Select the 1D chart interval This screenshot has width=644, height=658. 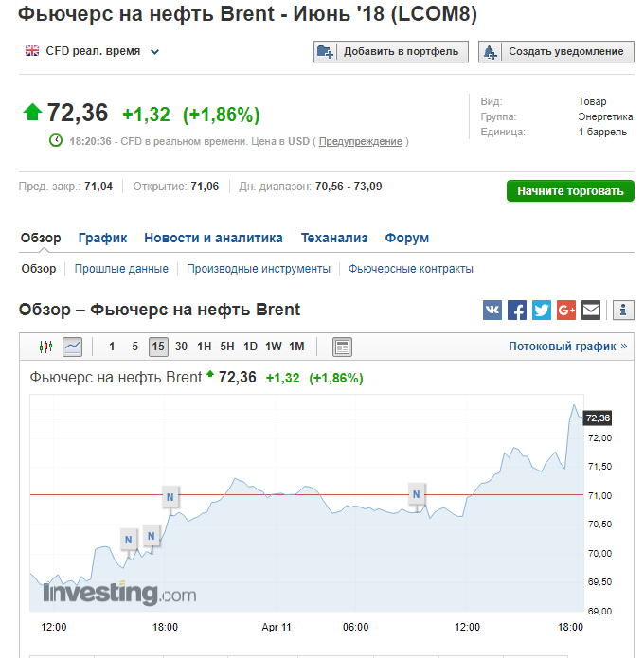point(250,347)
